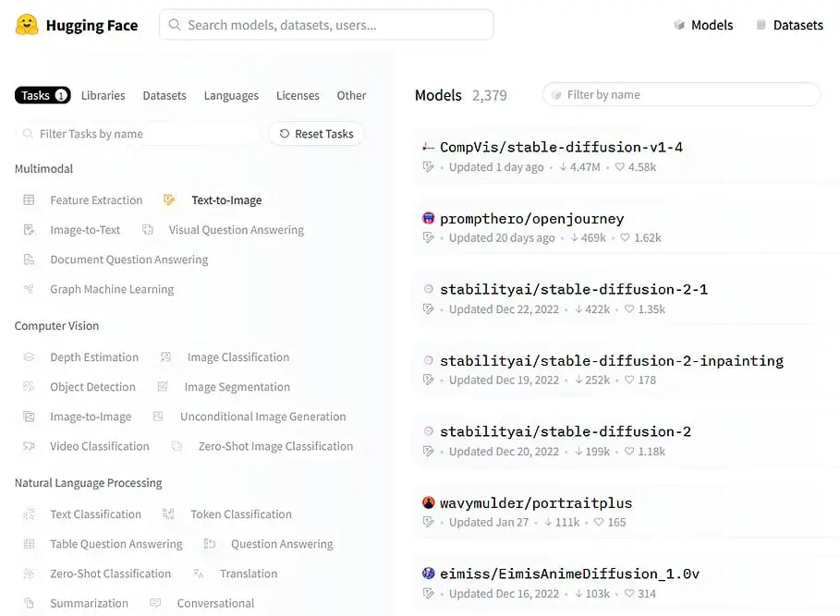Open stabilityai/stable-diffusion-2-1 model

pos(574,290)
